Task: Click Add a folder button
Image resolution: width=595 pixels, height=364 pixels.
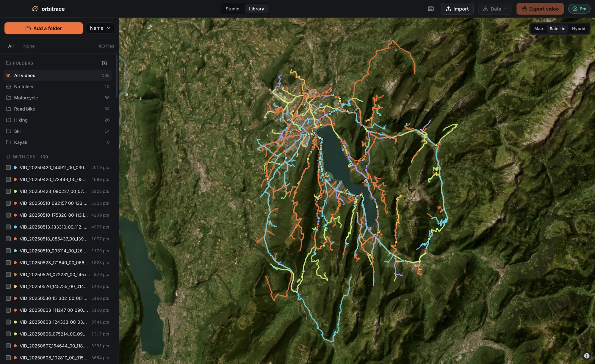Action: [44, 28]
